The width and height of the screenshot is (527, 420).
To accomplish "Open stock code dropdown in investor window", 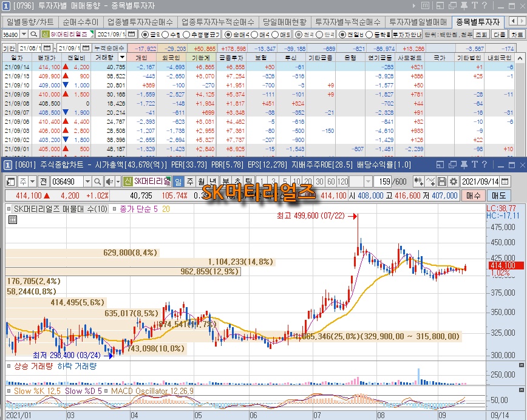I will (24, 34).
